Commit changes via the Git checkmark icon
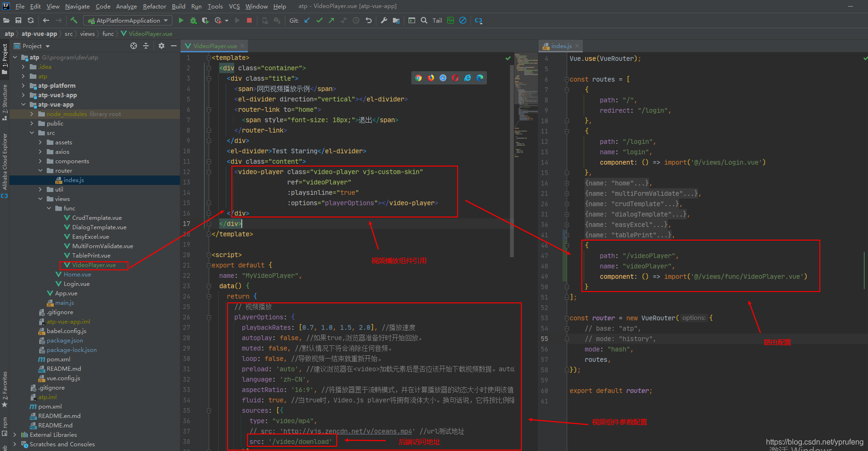Screen dimensions: 868x451 (x=319, y=20)
